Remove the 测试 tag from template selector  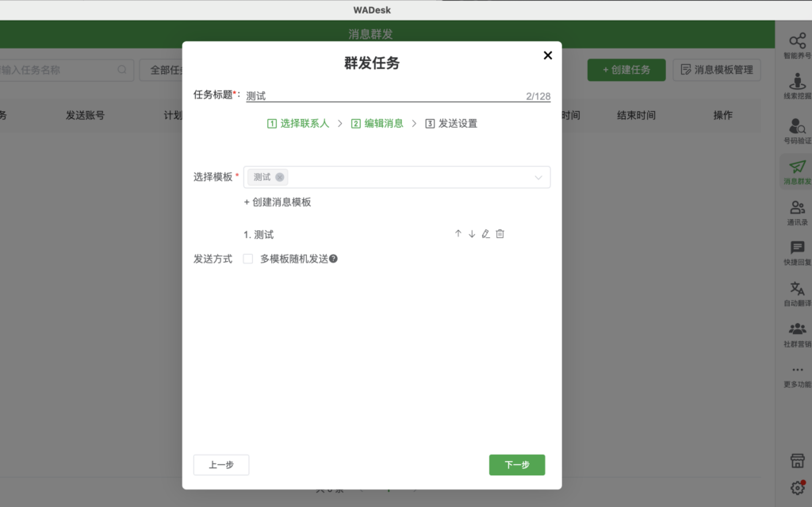(280, 177)
